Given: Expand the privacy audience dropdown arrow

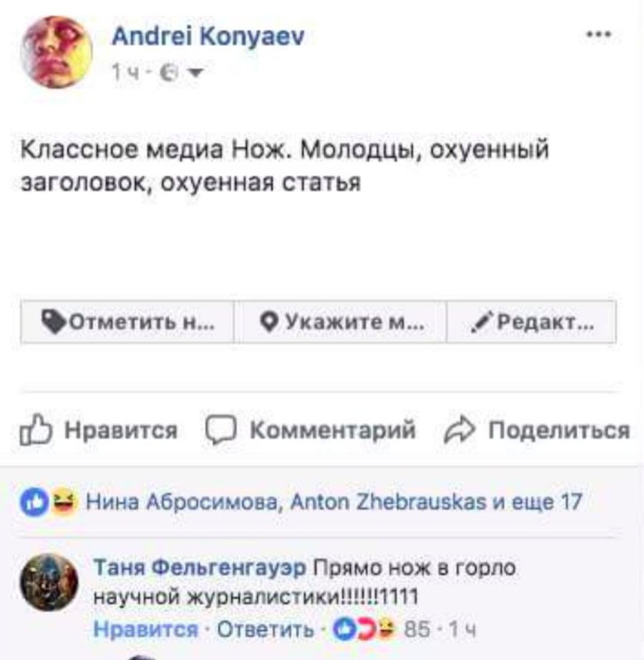Looking at the screenshot, I should click(x=195, y=73).
